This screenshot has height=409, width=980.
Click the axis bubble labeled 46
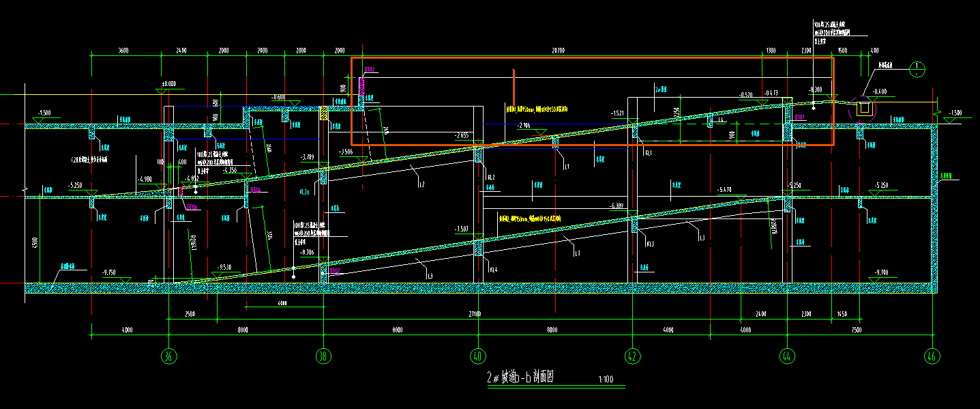pyautogui.click(x=932, y=356)
